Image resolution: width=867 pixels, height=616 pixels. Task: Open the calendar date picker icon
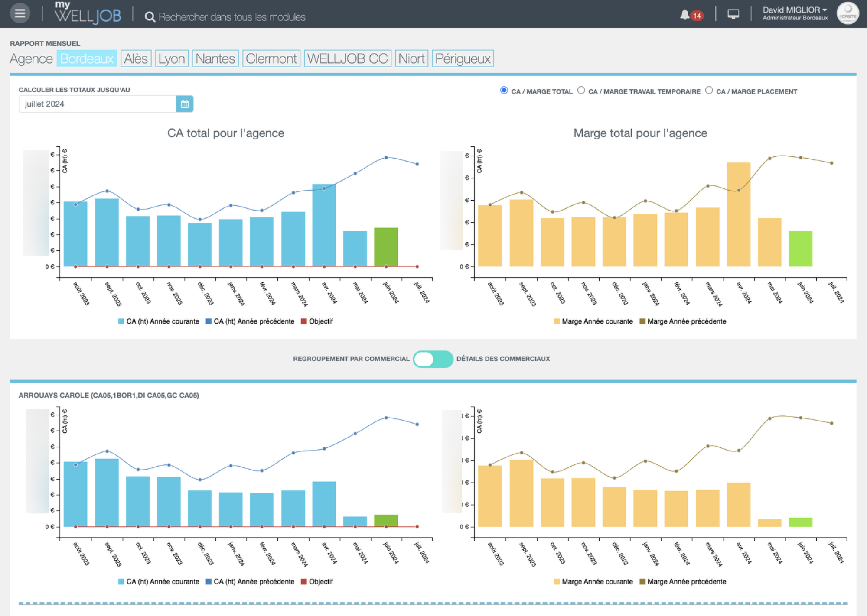pyautogui.click(x=185, y=104)
